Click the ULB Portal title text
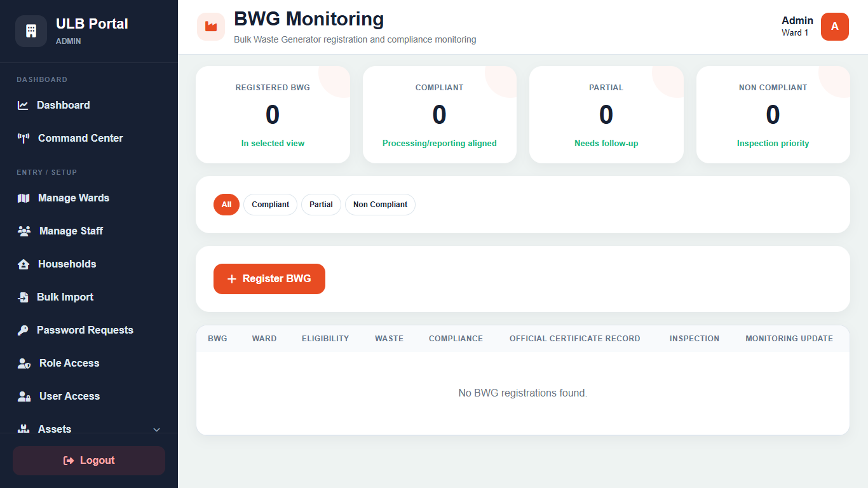This screenshot has width=868, height=488. click(92, 24)
